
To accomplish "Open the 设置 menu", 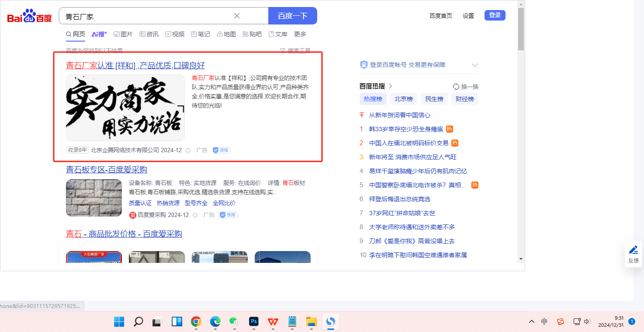I will 468,16.
